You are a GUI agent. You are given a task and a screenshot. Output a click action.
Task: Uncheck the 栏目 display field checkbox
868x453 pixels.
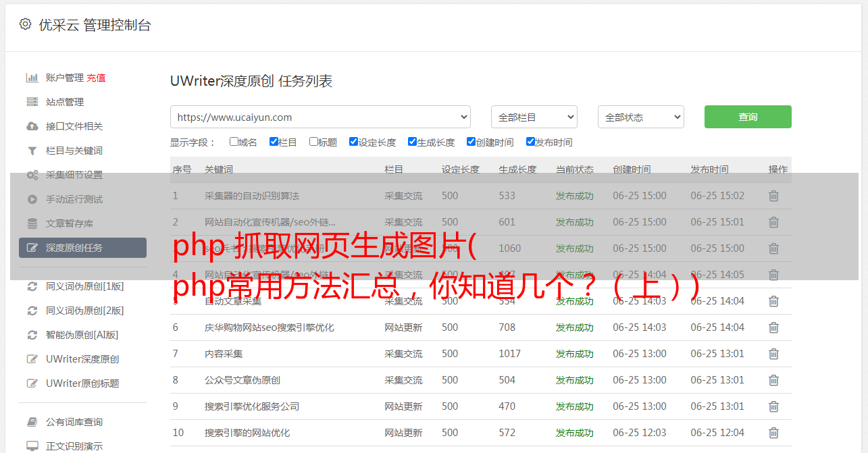(274, 142)
